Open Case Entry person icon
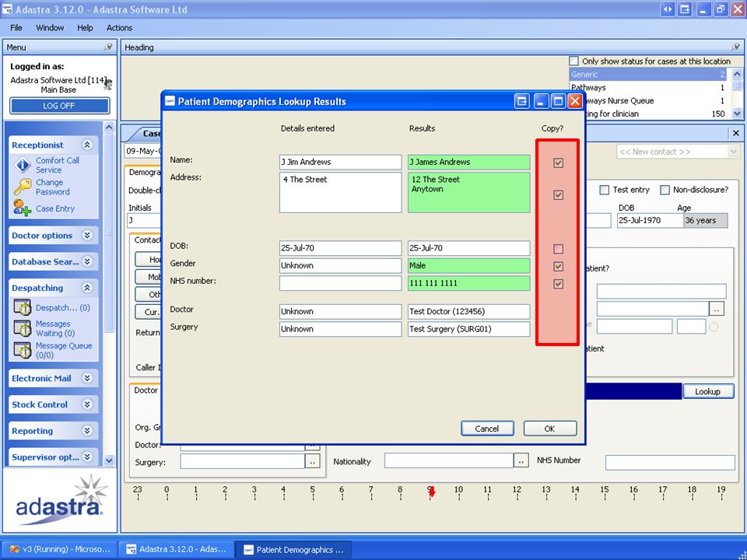This screenshot has height=560, width=747. click(22, 208)
